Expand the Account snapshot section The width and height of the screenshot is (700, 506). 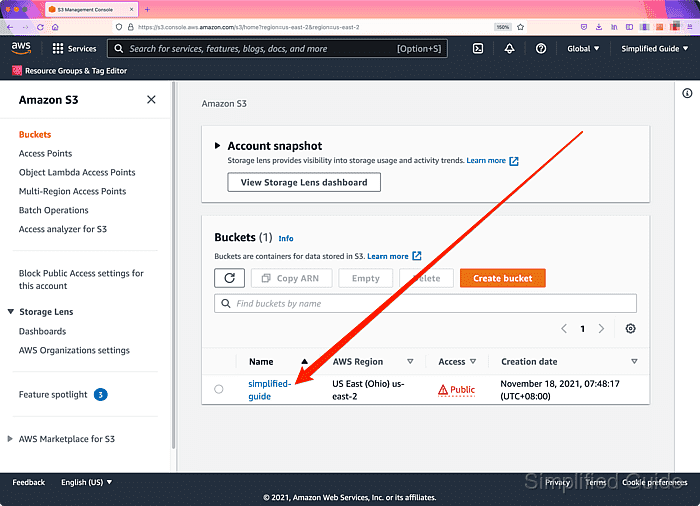click(217, 146)
